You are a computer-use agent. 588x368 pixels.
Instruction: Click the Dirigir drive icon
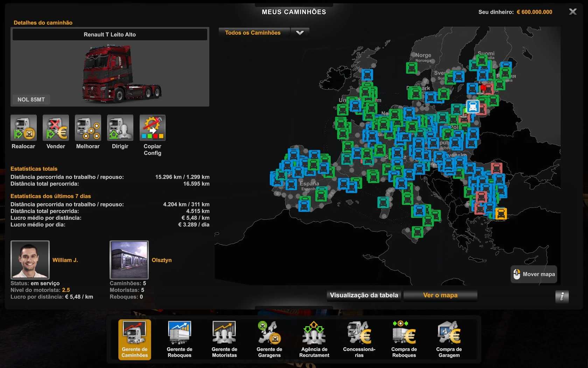coord(120,128)
